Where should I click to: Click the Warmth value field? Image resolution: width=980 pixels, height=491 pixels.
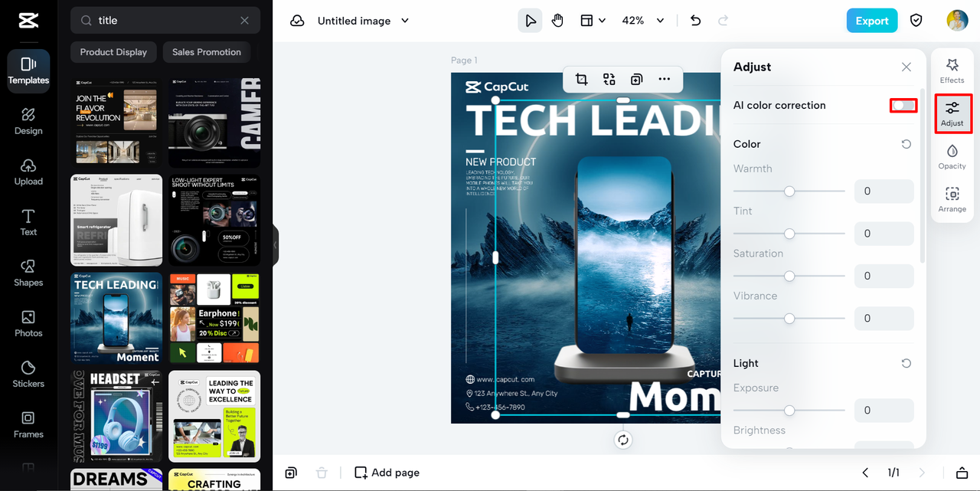pos(884,191)
